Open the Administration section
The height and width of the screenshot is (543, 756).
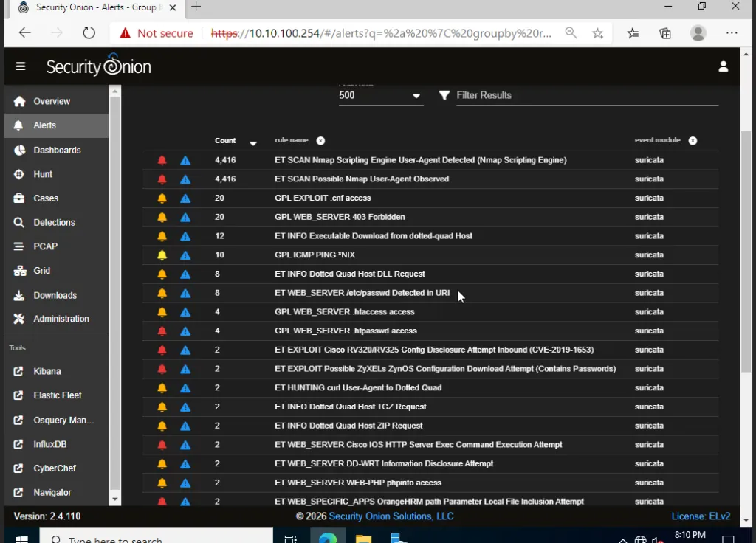coord(56,319)
